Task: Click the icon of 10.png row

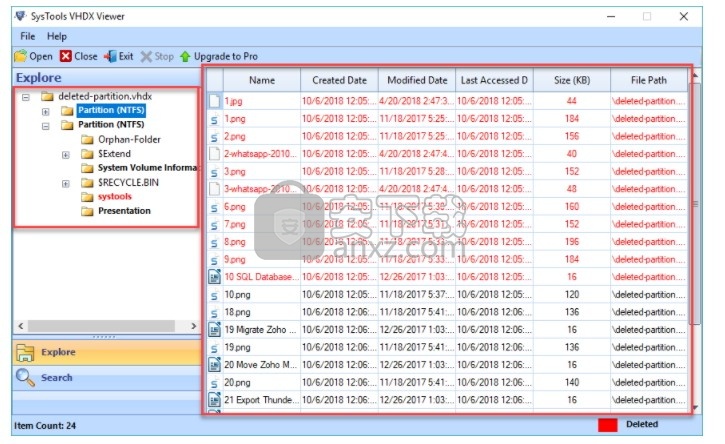Action: click(x=215, y=295)
